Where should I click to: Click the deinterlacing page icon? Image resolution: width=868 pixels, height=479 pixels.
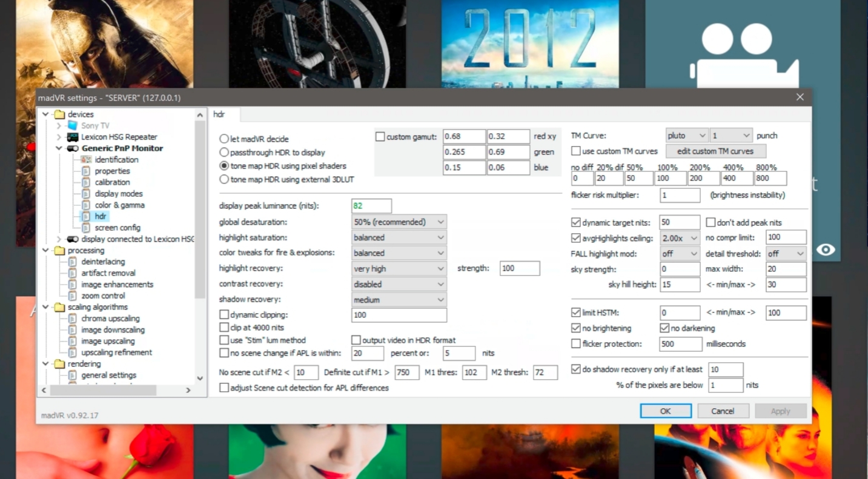(73, 262)
